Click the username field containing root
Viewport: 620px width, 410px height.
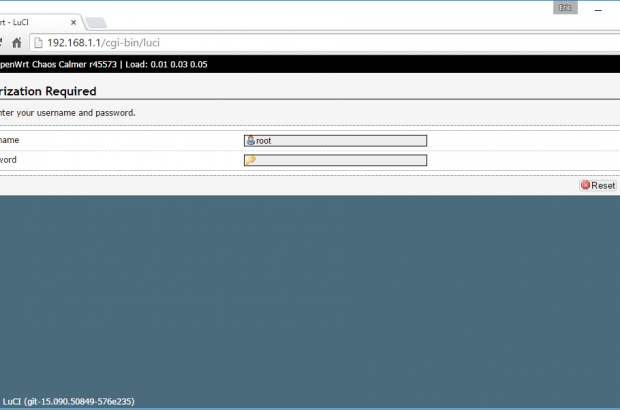(x=340, y=141)
